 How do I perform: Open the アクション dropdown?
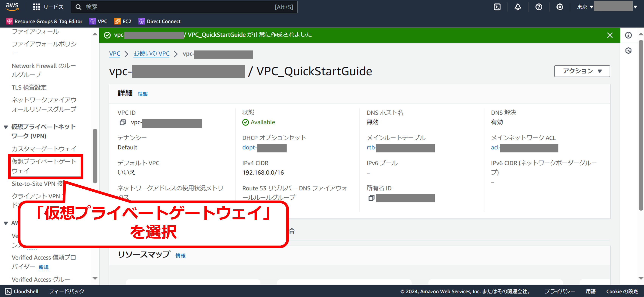pos(582,71)
